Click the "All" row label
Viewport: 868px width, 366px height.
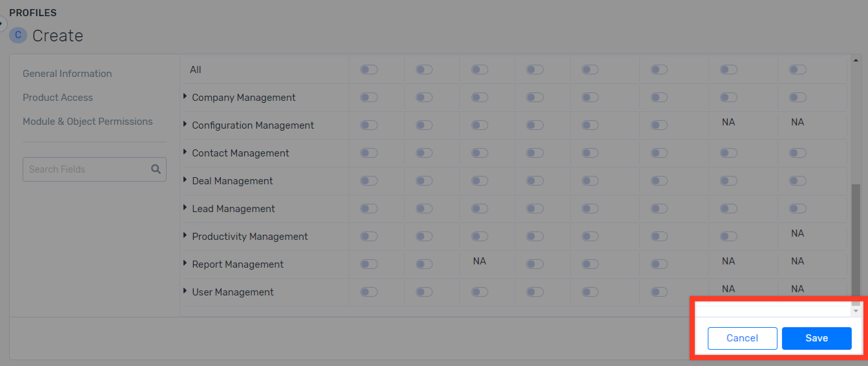[196, 70]
